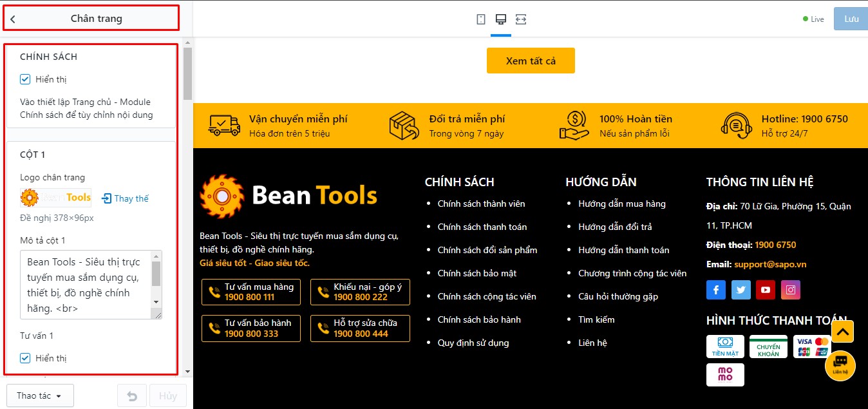Click the hotline headset icon

[x=737, y=125]
